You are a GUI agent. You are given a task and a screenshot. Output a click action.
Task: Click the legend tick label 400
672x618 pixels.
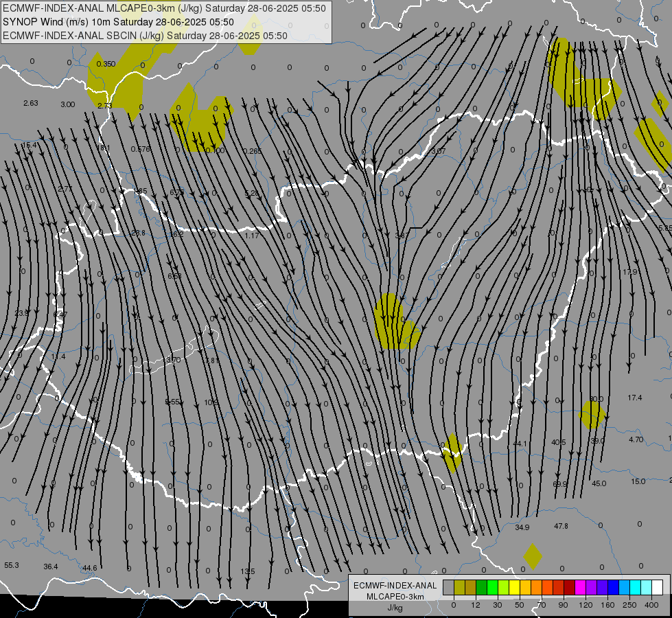(x=651, y=605)
